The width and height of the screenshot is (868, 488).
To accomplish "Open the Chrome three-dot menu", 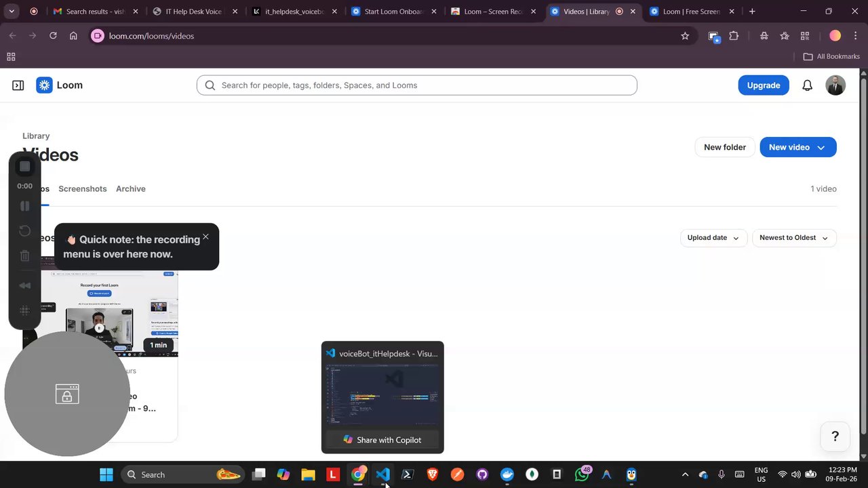I will point(855,36).
